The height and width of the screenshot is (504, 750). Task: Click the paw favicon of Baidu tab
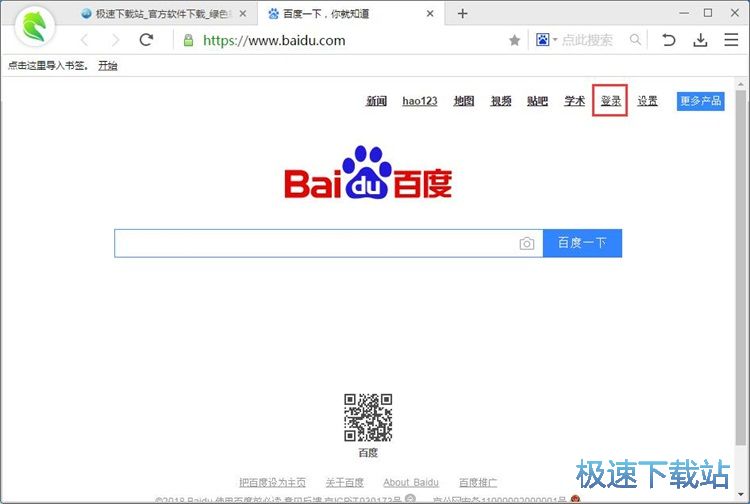(x=273, y=14)
